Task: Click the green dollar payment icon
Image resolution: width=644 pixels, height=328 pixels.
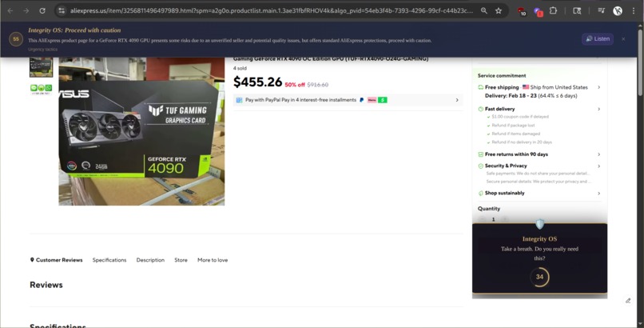Action: pos(383,100)
